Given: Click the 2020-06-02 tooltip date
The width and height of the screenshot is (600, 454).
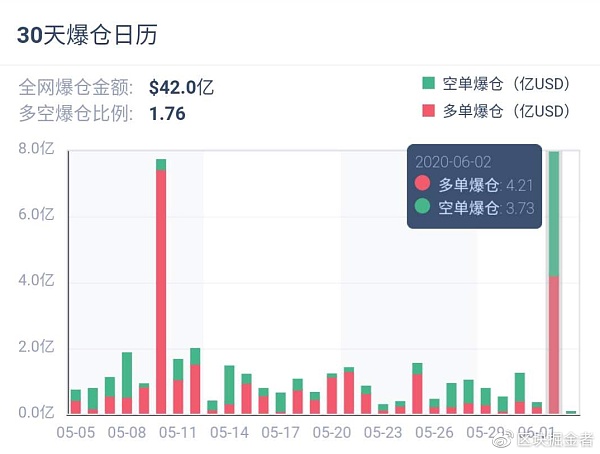Looking at the screenshot, I should (454, 160).
